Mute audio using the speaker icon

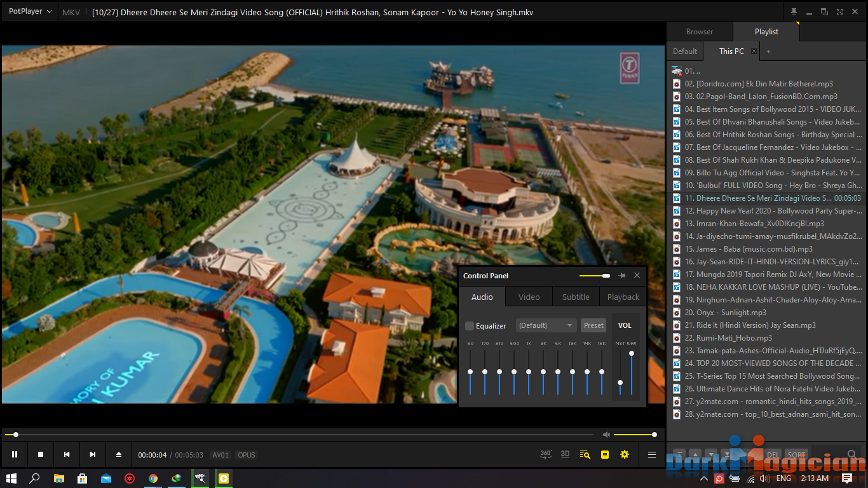coord(607,435)
